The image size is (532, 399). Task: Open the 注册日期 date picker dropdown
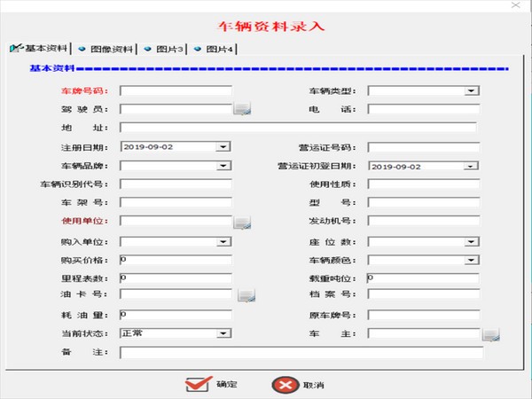pos(223,147)
